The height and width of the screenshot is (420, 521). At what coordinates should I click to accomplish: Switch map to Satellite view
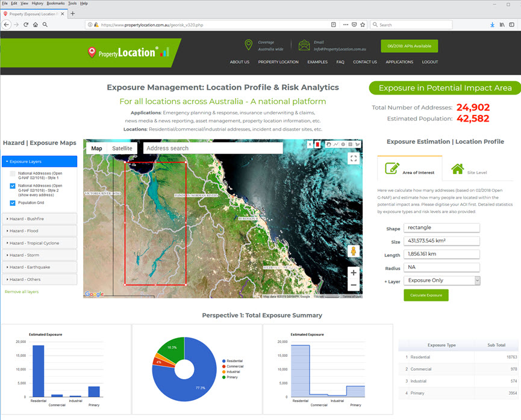point(122,148)
